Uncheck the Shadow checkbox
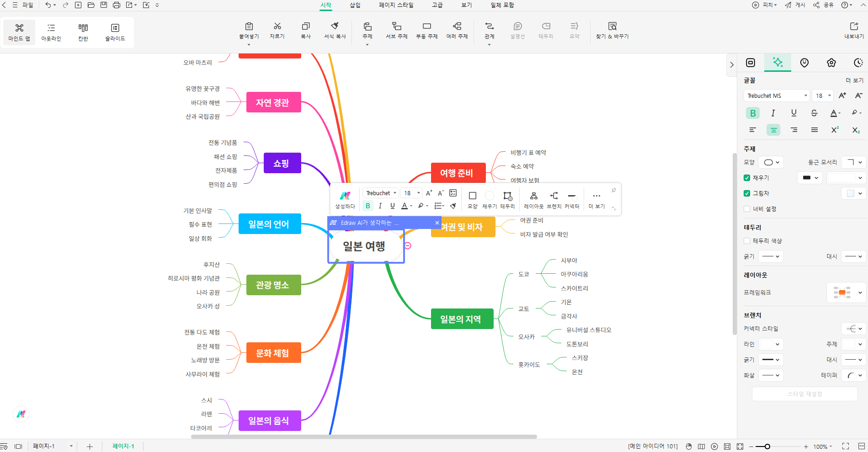This screenshot has height=452, width=868. 747,193
